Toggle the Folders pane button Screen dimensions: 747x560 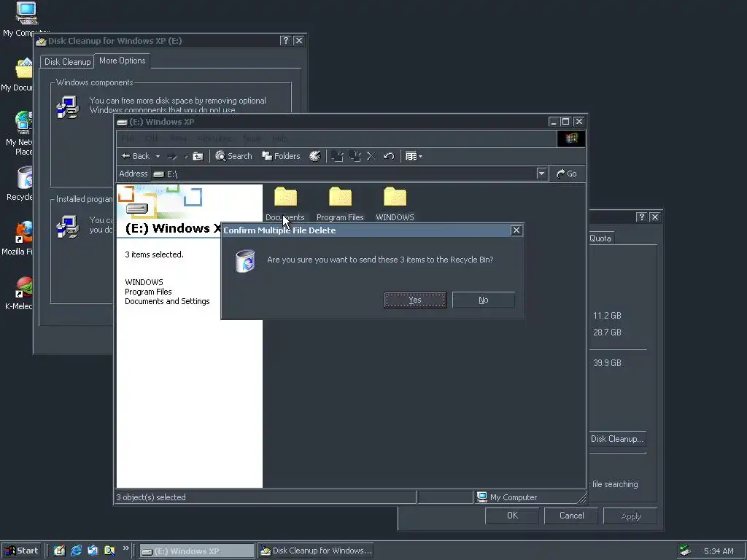[281, 156]
